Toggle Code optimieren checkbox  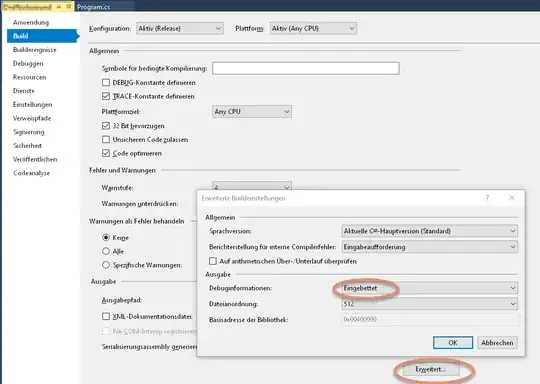106,153
